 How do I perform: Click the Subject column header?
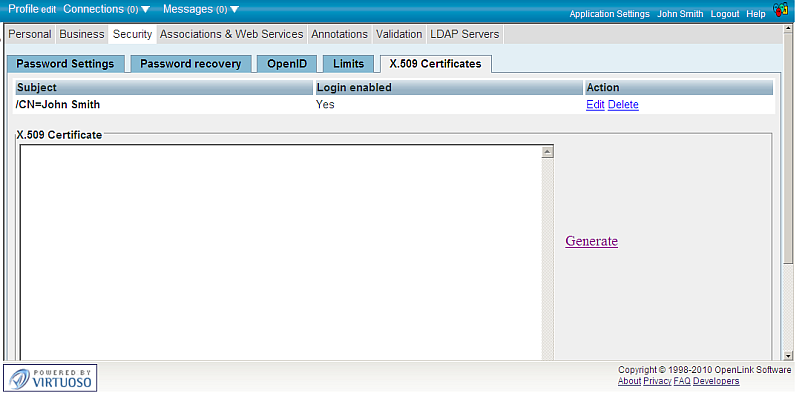[x=164, y=88]
